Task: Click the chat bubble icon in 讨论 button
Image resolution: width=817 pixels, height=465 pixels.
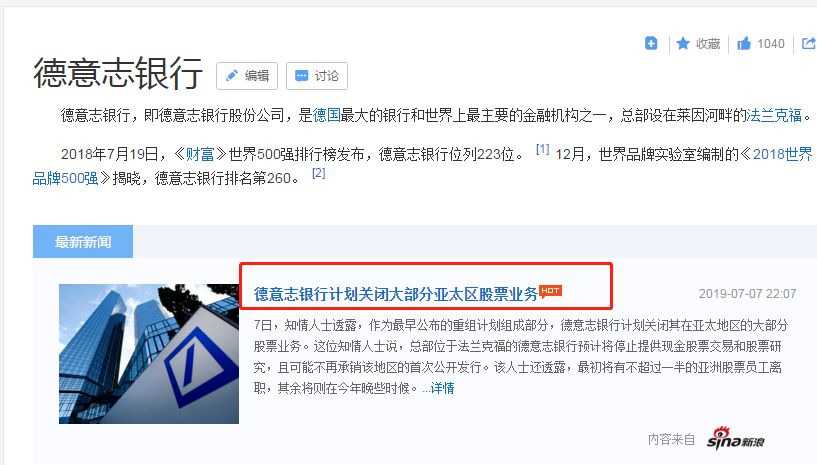Action: pos(302,76)
